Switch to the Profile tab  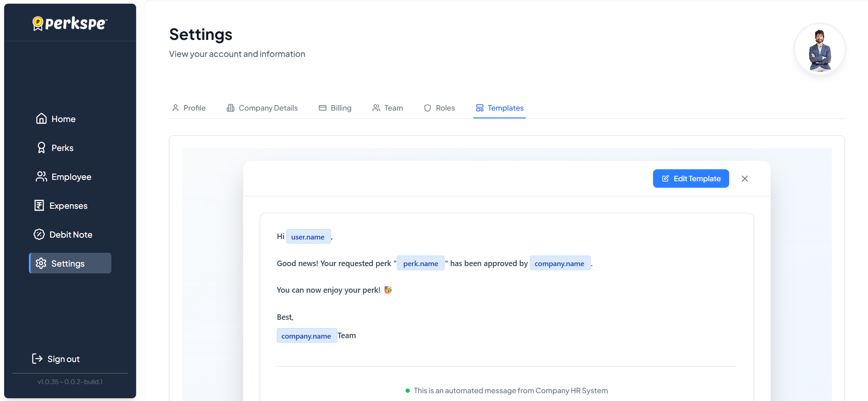point(189,108)
